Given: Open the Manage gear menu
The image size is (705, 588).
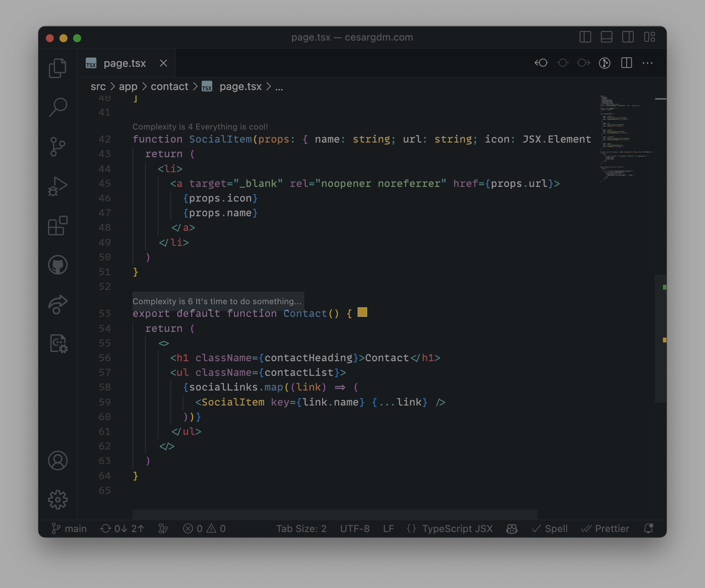Looking at the screenshot, I should 58,500.
